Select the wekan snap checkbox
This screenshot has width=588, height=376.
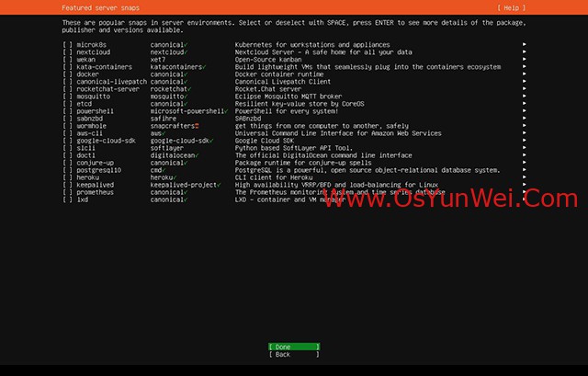tap(67, 59)
